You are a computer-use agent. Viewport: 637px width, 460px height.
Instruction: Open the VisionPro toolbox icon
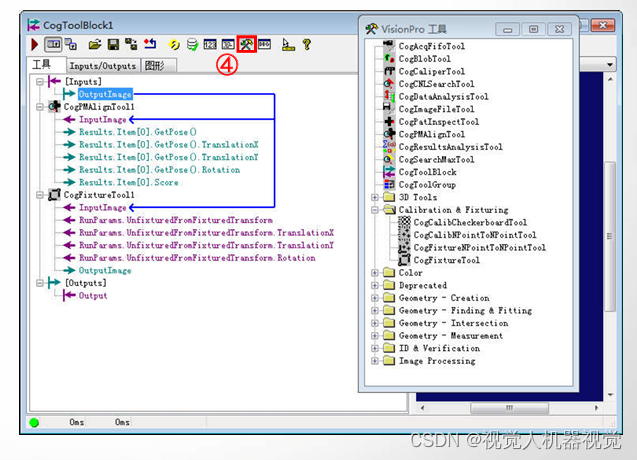247,44
